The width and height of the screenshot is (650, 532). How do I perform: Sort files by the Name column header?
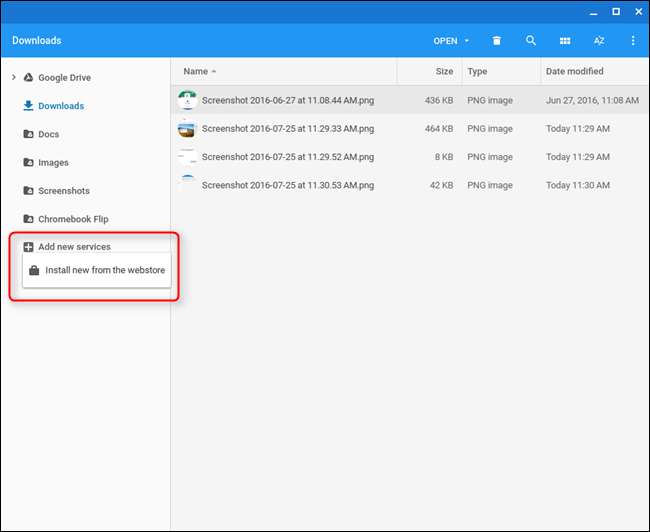pos(195,72)
